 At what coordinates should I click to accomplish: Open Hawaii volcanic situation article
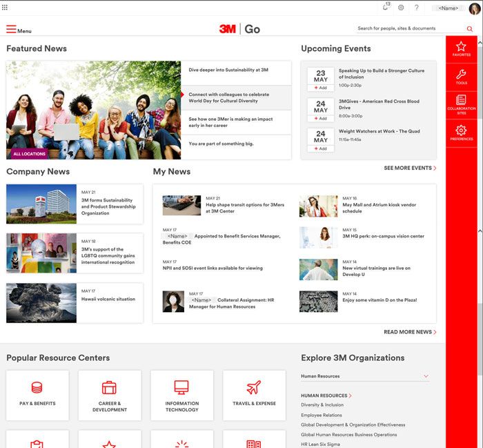tap(108, 299)
